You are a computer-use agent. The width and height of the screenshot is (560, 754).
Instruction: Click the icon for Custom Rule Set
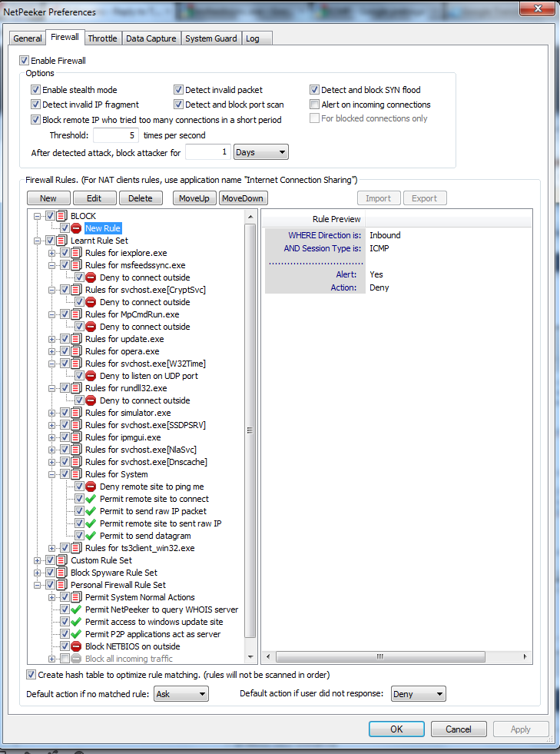(x=61, y=560)
